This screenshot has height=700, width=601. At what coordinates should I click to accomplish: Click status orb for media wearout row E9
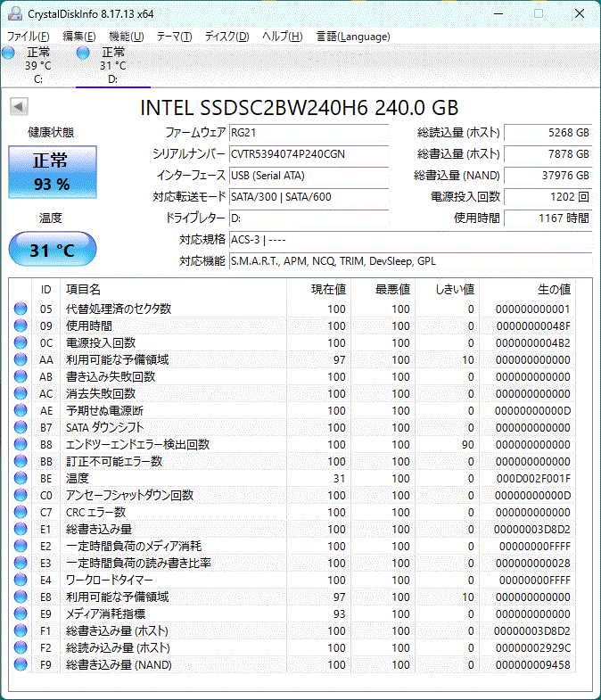click(x=21, y=614)
